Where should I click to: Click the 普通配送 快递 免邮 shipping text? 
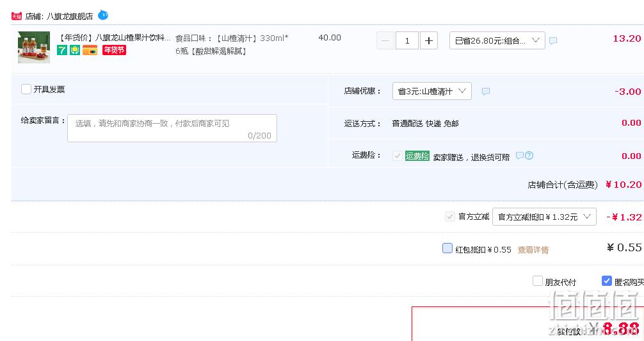coord(425,124)
